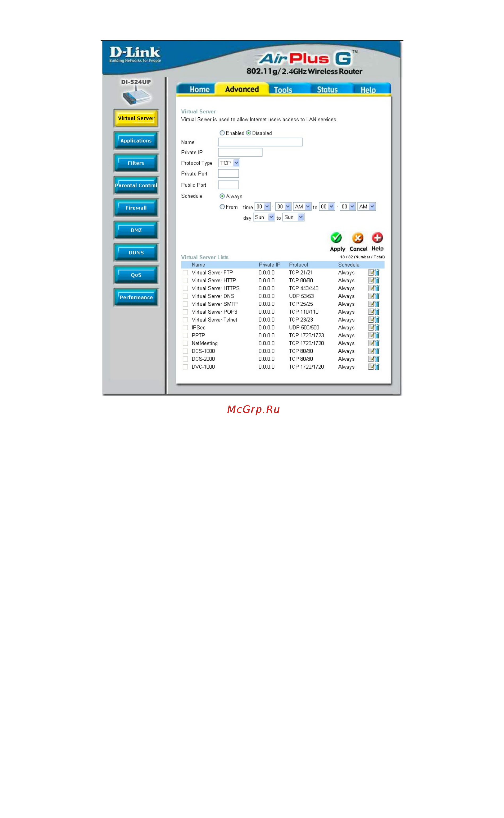Image resolution: width=504 pixels, height=818 pixels.
Task: Open the DMZ sidebar section
Action: point(136,230)
